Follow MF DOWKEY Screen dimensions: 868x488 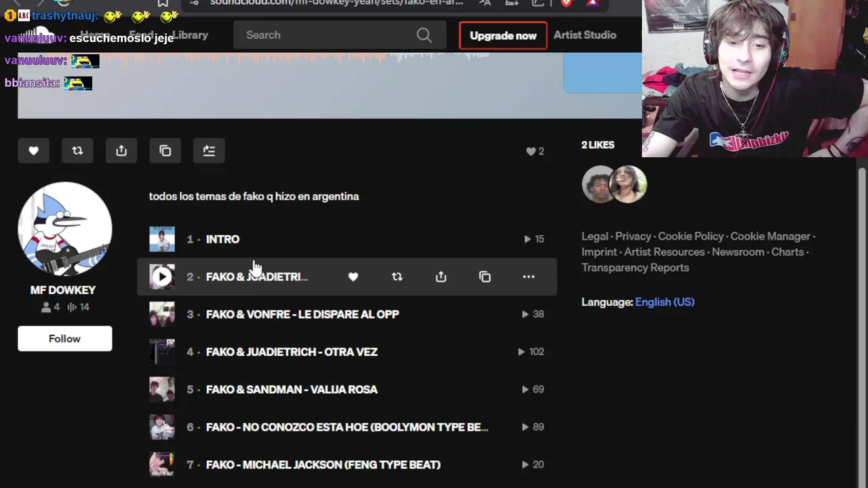pyautogui.click(x=64, y=339)
